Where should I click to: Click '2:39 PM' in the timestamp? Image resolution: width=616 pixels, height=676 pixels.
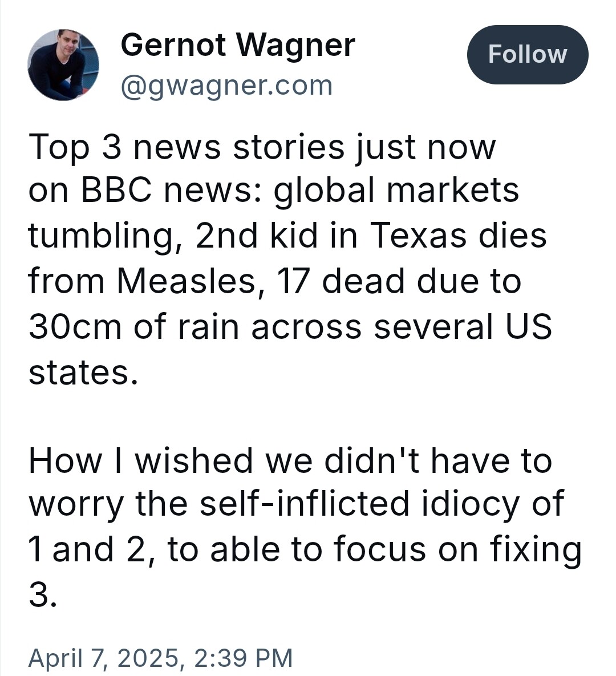pyautogui.click(x=244, y=658)
